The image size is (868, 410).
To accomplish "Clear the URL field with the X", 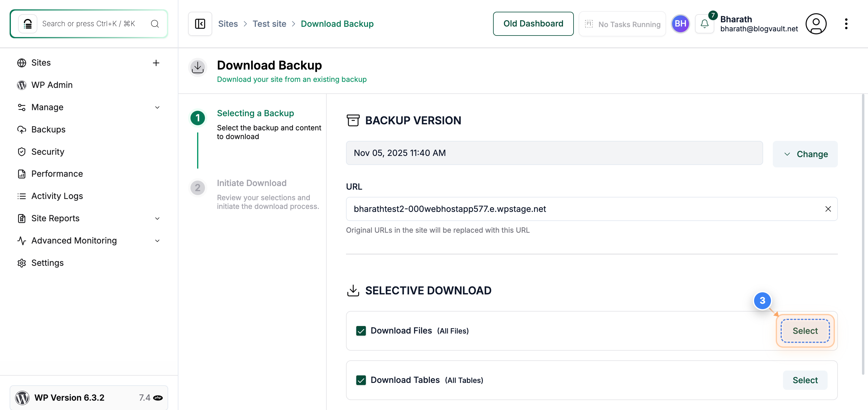I will 829,209.
